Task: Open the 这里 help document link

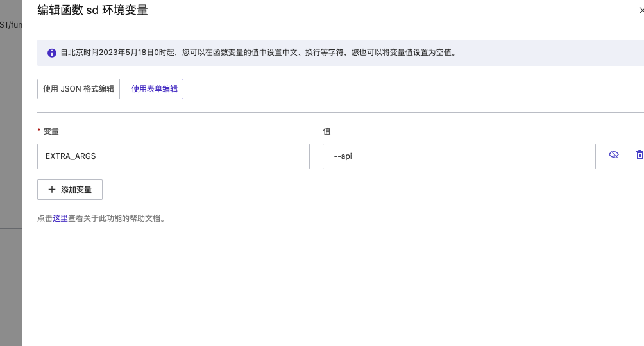Action: [x=60, y=218]
